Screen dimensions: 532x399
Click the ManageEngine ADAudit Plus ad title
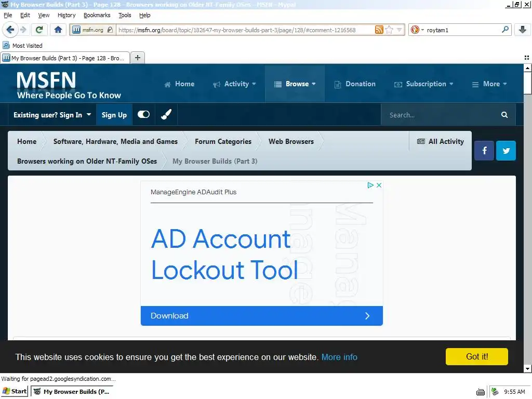point(193,192)
